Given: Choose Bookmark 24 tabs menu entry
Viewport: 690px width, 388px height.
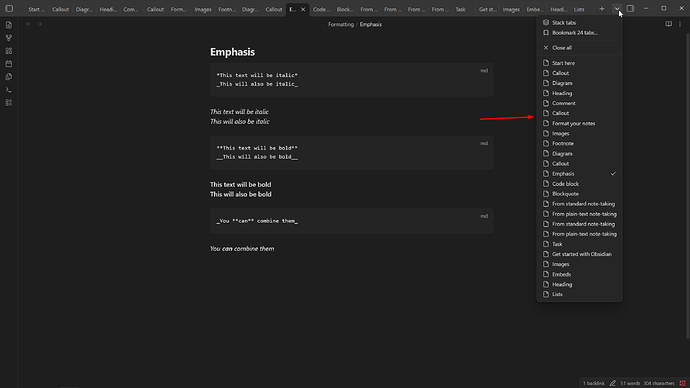Looking at the screenshot, I should pyautogui.click(x=579, y=33).
